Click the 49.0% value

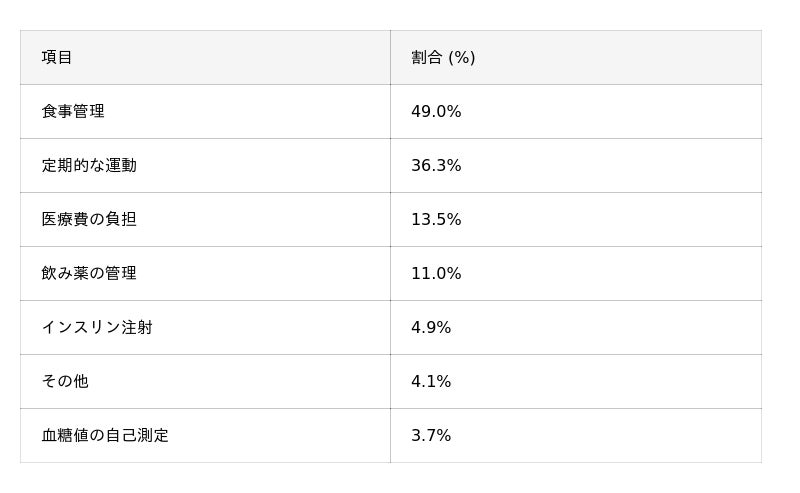(x=436, y=112)
